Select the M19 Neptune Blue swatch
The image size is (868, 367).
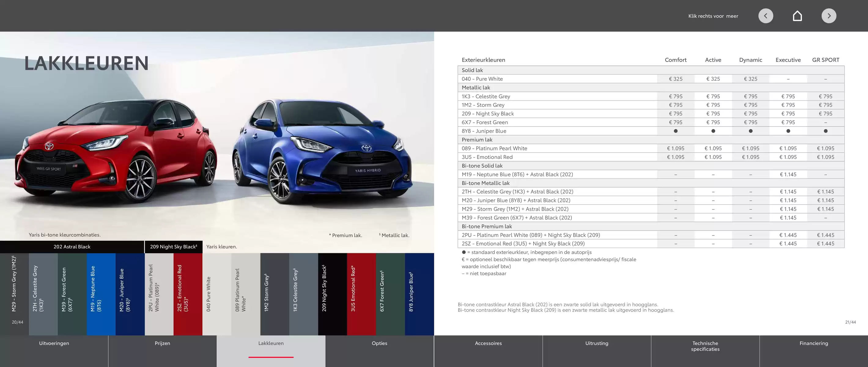click(101, 294)
